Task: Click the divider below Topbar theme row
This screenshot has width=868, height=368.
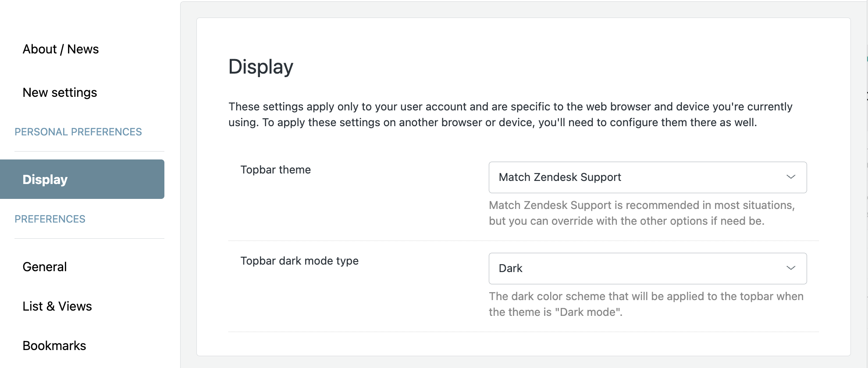Action: tap(523, 241)
